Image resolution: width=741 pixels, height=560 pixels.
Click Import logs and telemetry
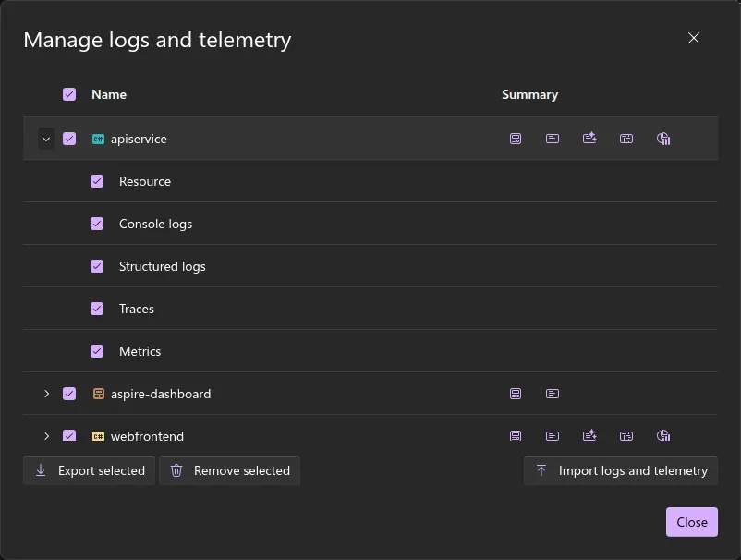pyautogui.click(x=620, y=470)
